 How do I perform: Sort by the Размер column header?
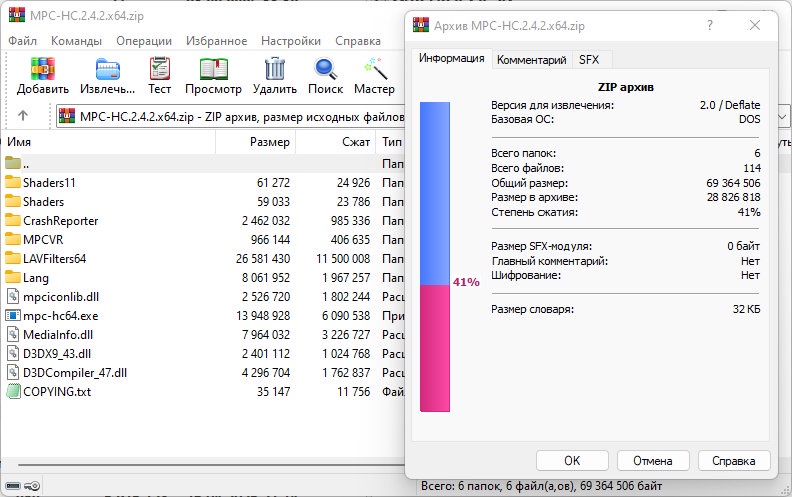click(256, 142)
